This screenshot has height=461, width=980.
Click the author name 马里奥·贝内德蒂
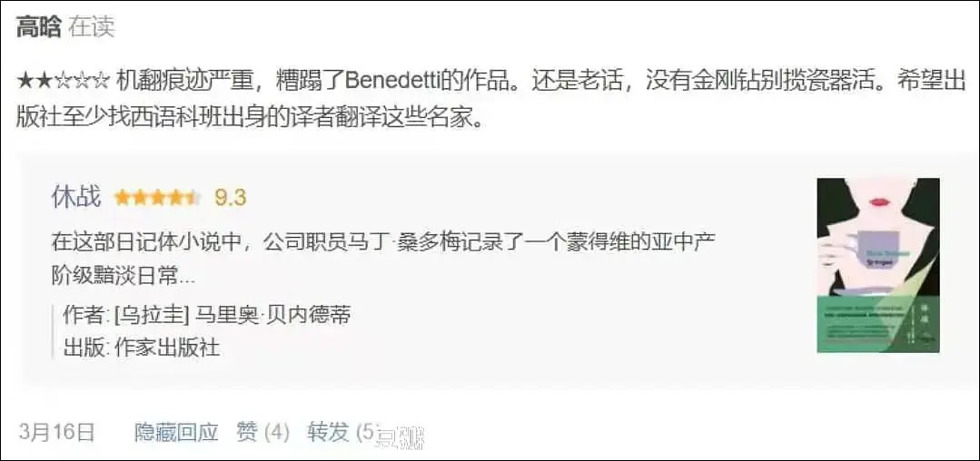(x=273, y=315)
